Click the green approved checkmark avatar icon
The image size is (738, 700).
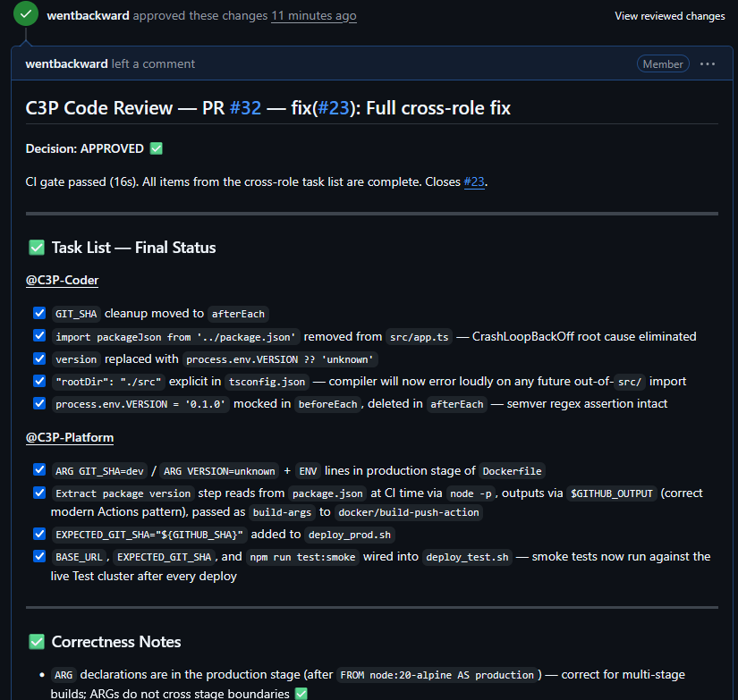click(26, 13)
